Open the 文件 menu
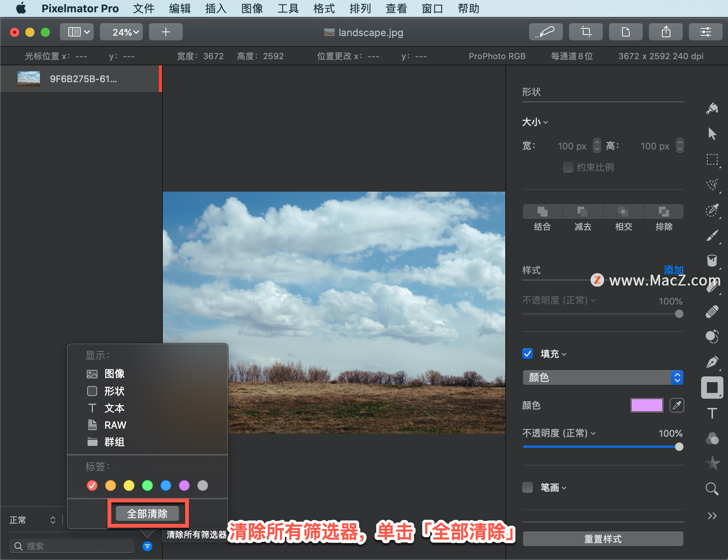The image size is (728, 560). tap(144, 8)
